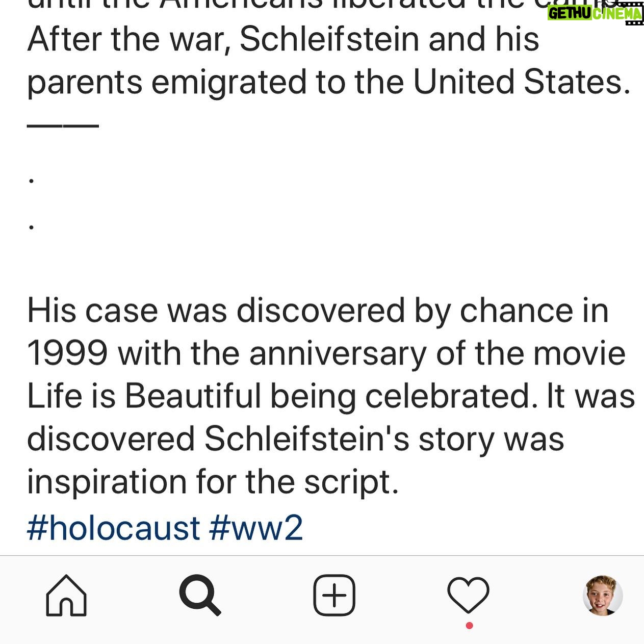Click the year 1999 in caption
Viewport: 644px width, 644px height.
pos(67,353)
